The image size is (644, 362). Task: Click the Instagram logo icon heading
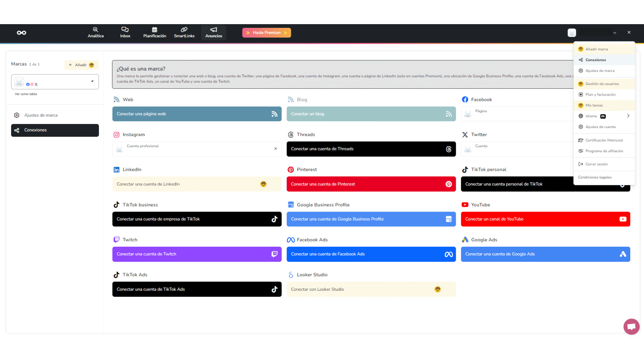pos(116,135)
